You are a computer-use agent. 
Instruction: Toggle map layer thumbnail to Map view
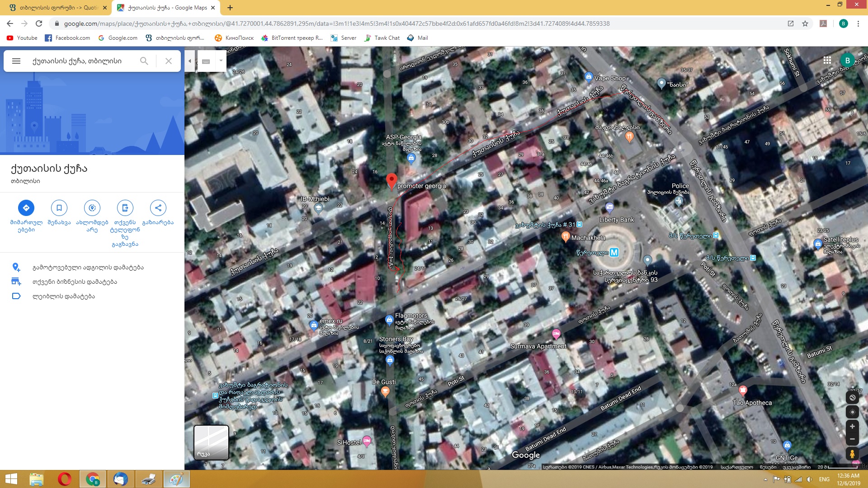(211, 442)
